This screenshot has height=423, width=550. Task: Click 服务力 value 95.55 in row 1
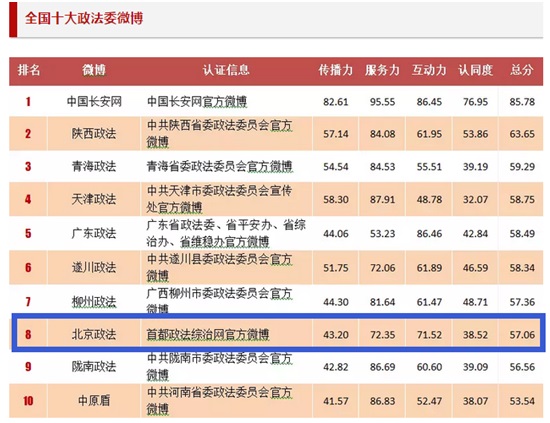[x=382, y=102]
